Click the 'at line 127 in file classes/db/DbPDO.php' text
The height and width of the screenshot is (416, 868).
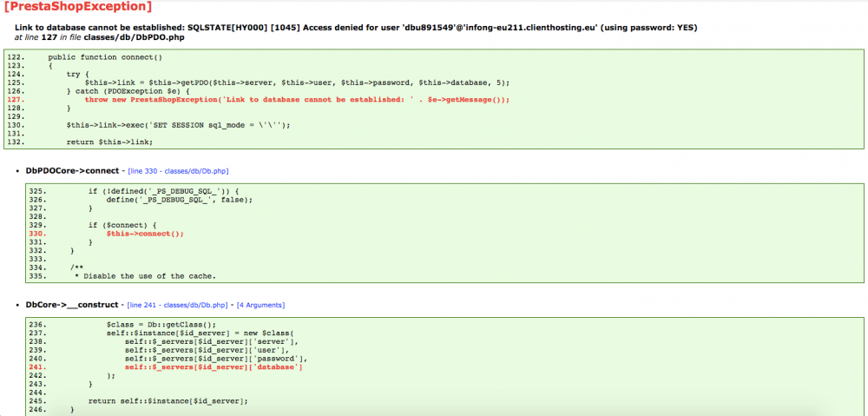(100, 38)
